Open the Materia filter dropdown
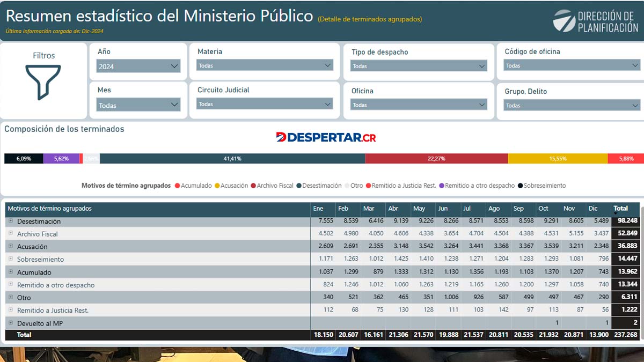The width and height of the screenshot is (644, 362). (265, 65)
